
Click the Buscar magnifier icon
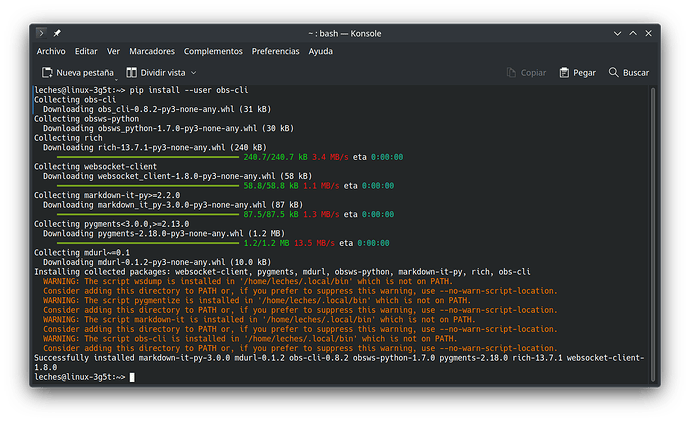pyautogui.click(x=613, y=72)
